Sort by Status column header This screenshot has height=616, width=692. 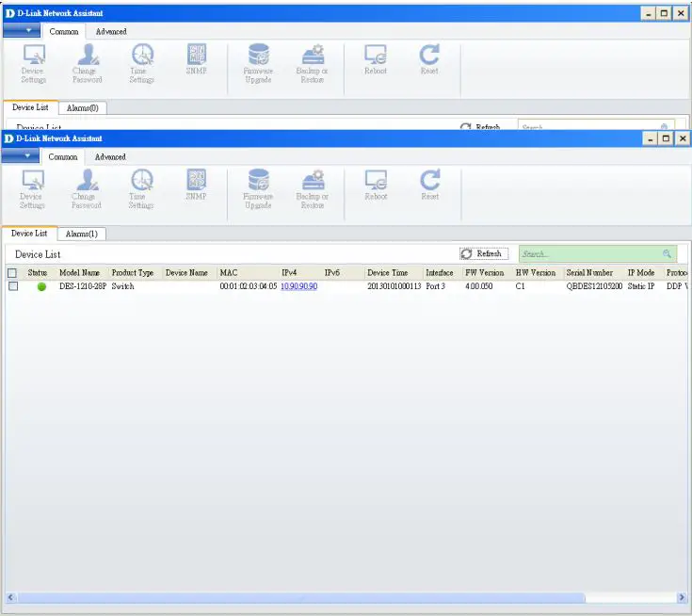point(37,273)
